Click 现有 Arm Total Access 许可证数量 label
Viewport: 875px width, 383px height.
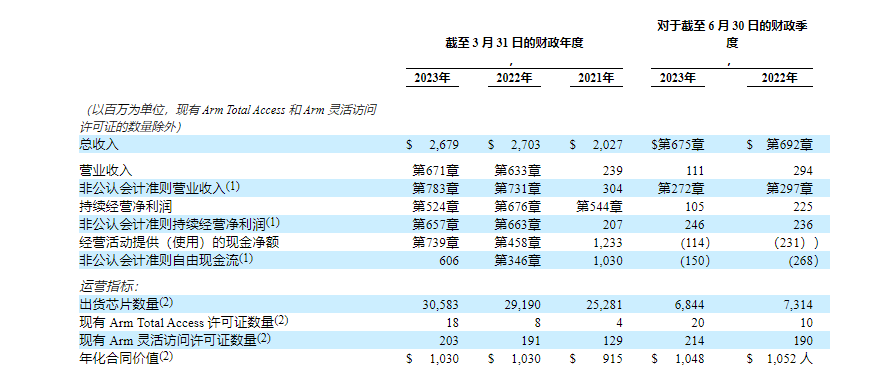(x=184, y=322)
